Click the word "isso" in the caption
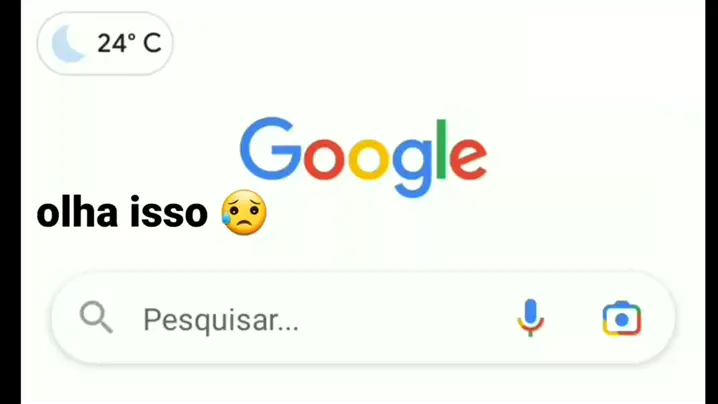The image size is (718, 404). [x=169, y=213]
